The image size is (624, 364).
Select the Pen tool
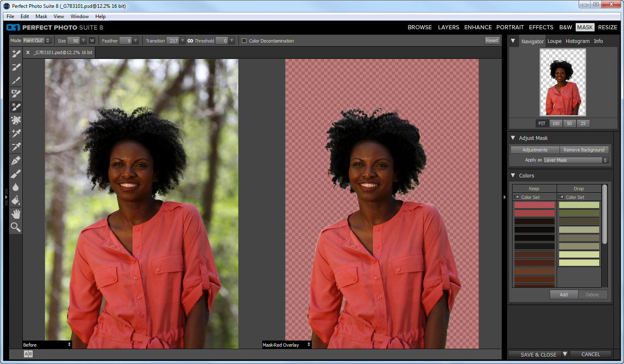tap(16, 160)
